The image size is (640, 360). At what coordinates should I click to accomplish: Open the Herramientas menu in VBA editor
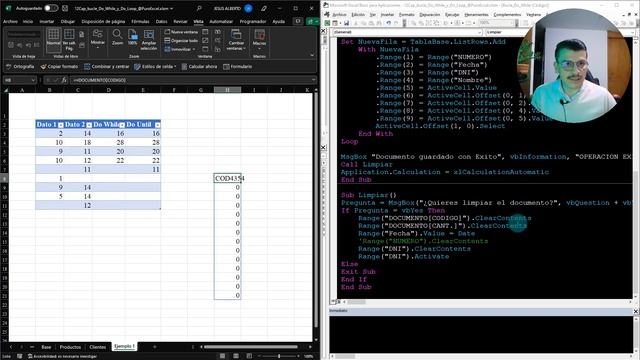pyautogui.click(x=476, y=15)
